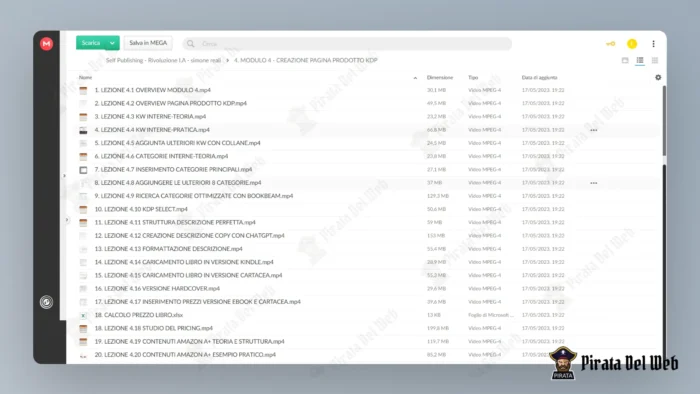Click the yellow user avatar icon
Screen dimensions: 700x394
coord(632,44)
